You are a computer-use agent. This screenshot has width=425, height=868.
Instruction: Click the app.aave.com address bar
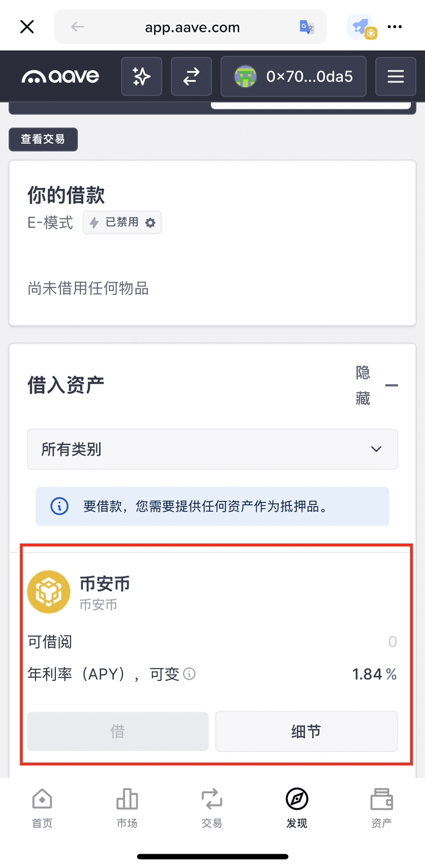[x=192, y=27]
